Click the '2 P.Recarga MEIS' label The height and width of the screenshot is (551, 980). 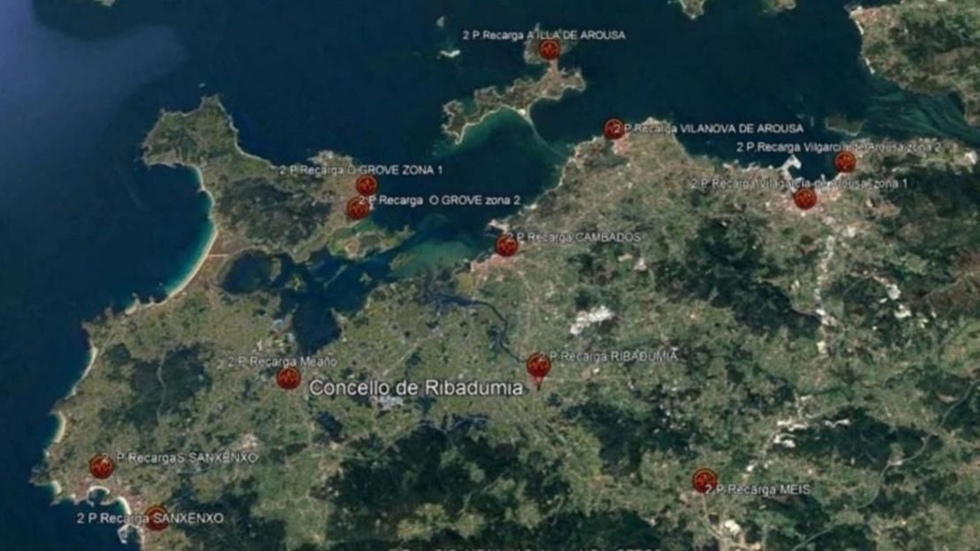756,489
